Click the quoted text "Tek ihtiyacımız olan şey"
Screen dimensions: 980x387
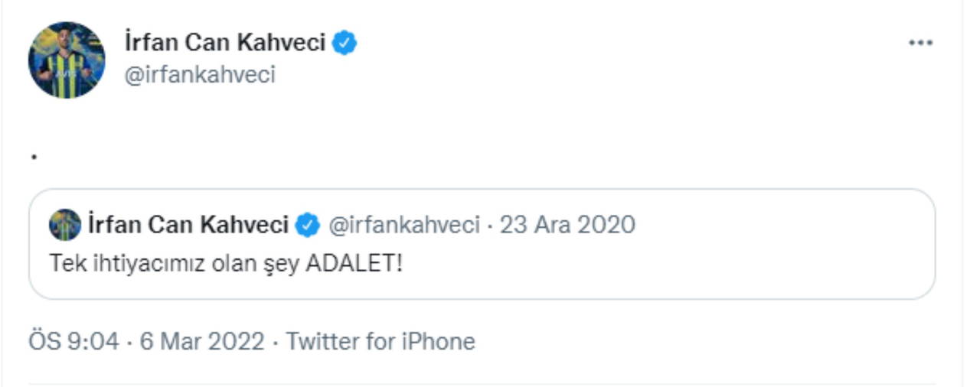click(x=175, y=263)
